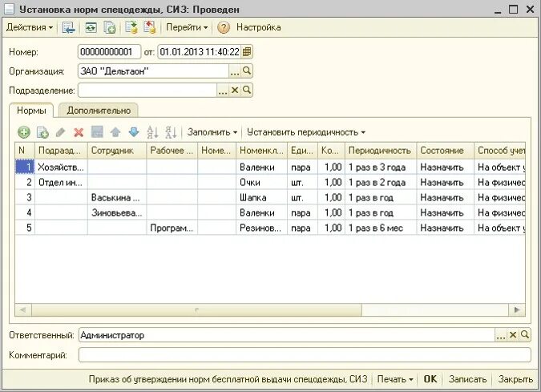
Task: Open the Заполнить dropdown
Action: 212,132
